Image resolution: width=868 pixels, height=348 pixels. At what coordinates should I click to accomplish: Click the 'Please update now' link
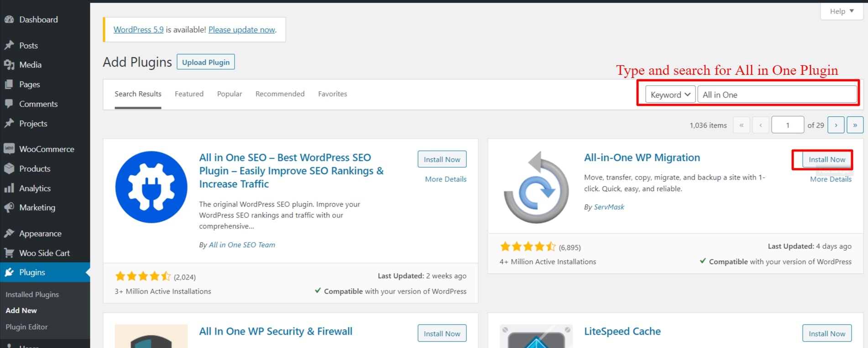point(242,30)
